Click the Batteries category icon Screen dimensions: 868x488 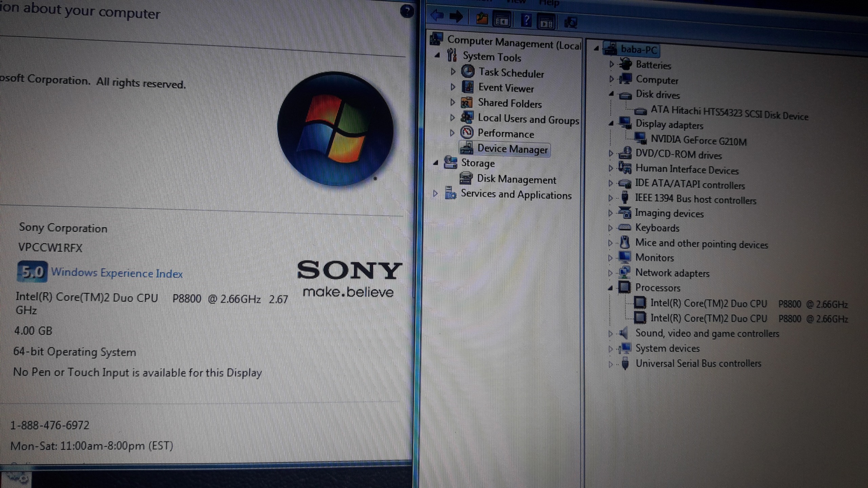626,64
